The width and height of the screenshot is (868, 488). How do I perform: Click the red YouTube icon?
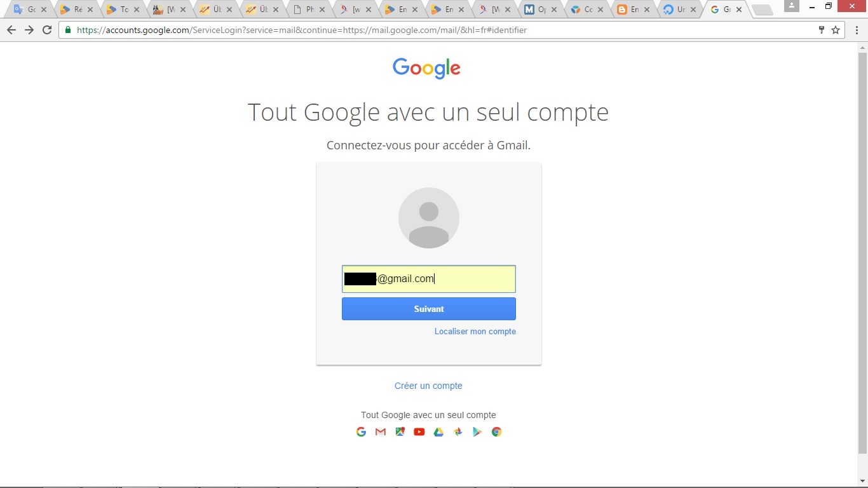[419, 432]
